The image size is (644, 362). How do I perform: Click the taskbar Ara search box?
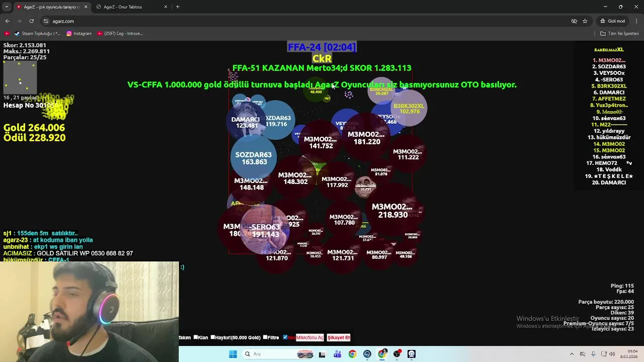[278, 354]
